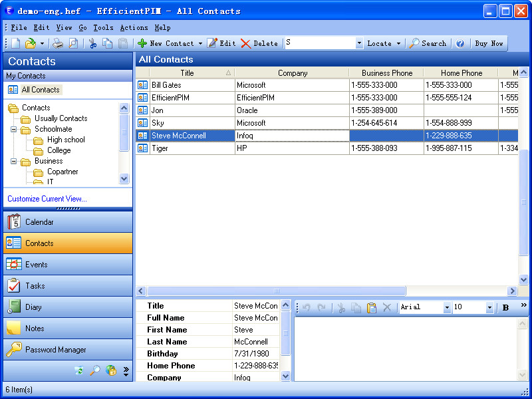Click the Print icon in main toolbar
This screenshot has width=532, height=399.
point(58,43)
